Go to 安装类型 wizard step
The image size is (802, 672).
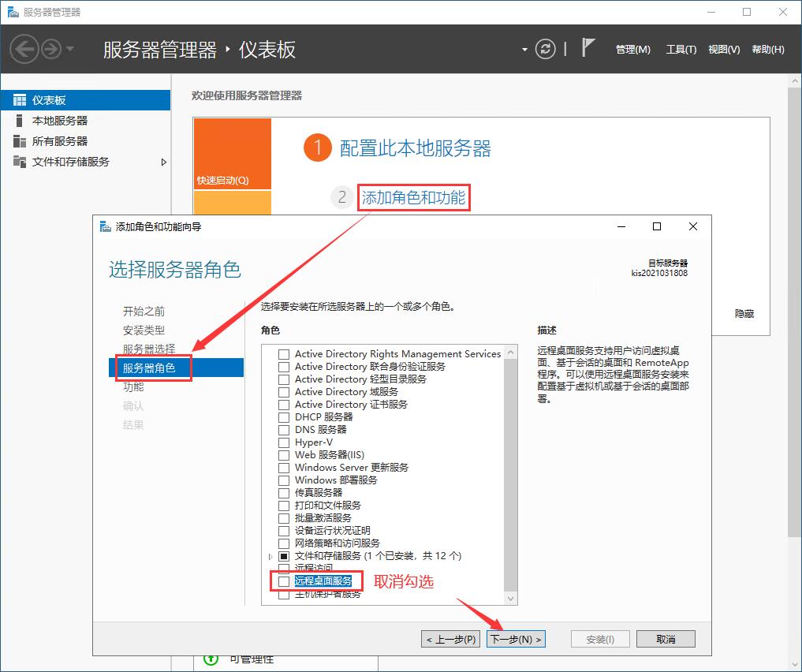pos(144,330)
